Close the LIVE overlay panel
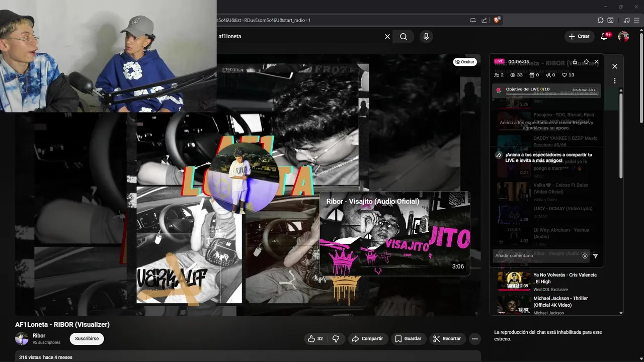This screenshot has width=644, height=362. tap(596, 62)
